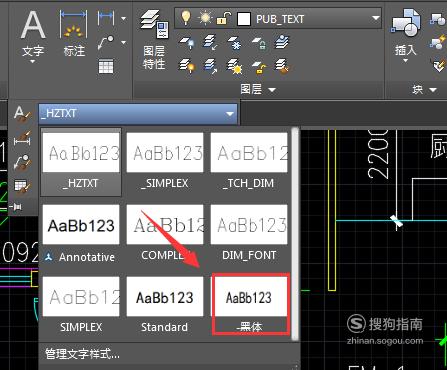
Task: Click the table style icon in left panel
Action: click(x=22, y=186)
